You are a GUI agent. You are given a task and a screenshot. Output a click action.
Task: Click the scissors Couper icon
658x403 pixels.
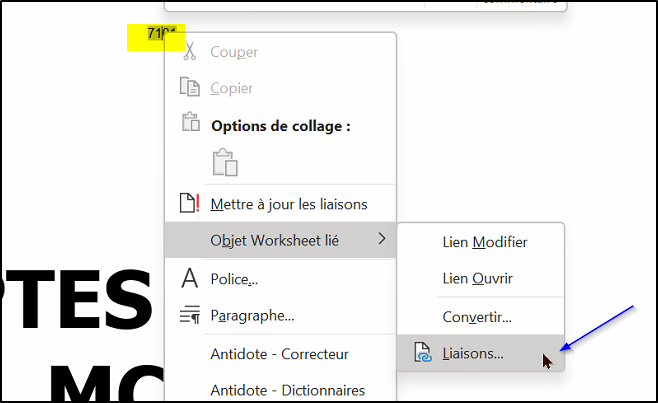190,51
